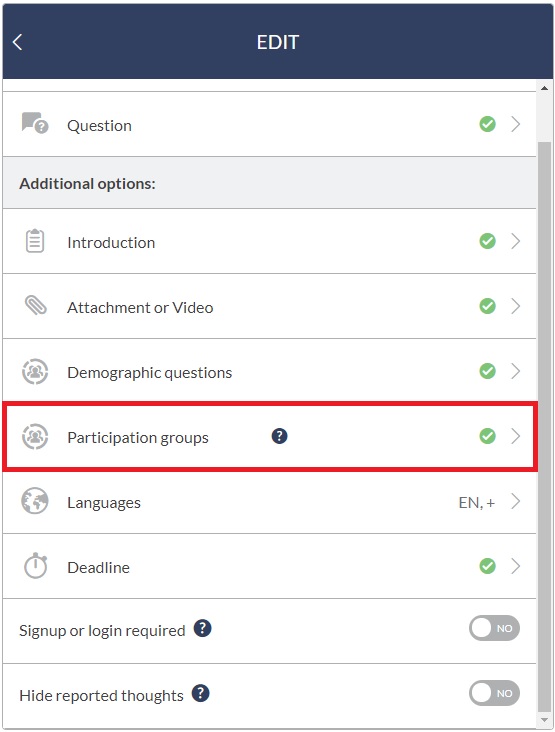Click the Attachment paperclip icon

[x=35, y=306]
